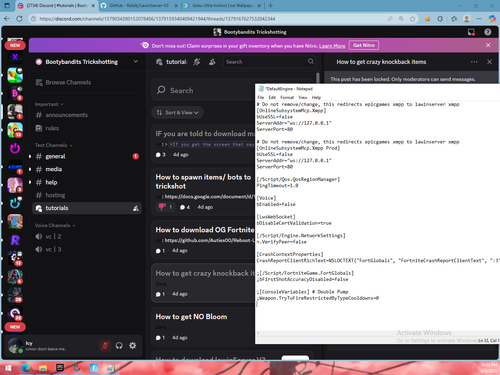
Task: Open File Explorer from taskbar
Action: pos(43,368)
